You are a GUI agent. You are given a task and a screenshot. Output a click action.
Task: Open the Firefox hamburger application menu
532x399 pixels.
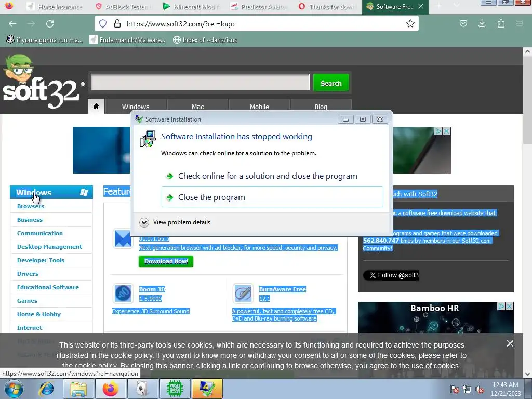520,24
